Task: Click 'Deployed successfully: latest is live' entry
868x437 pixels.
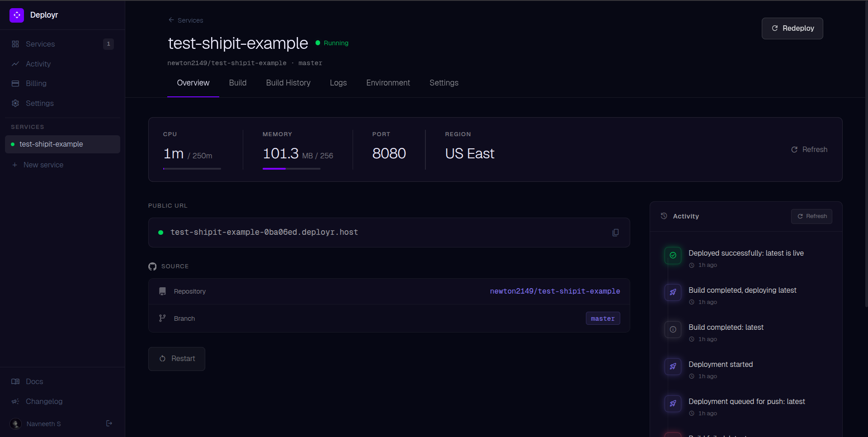Action: (x=746, y=253)
